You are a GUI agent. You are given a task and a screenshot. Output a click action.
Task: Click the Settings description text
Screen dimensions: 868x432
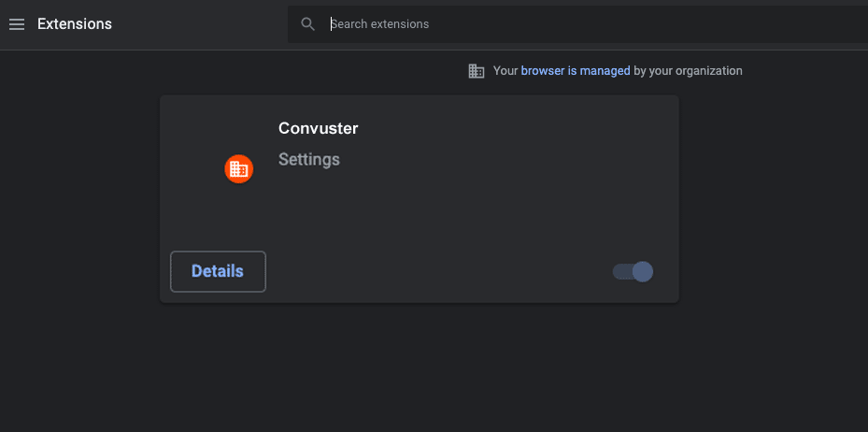pos(309,160)
